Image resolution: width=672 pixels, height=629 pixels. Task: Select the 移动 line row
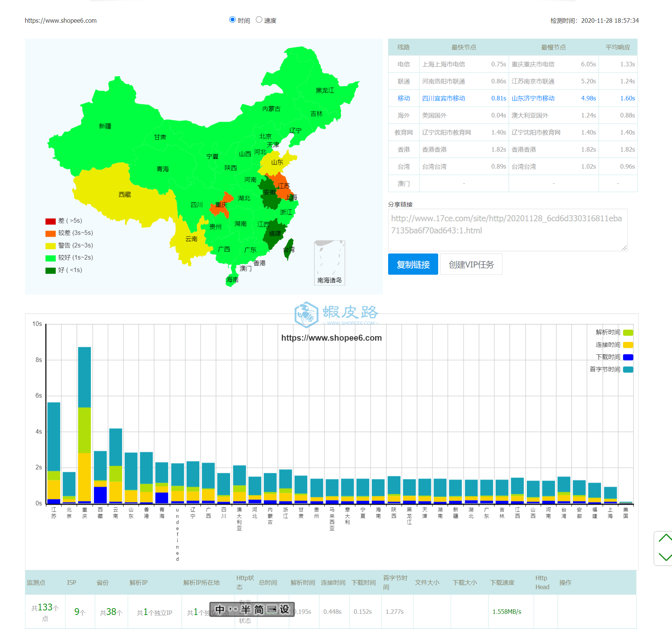[x=513, y=98]
